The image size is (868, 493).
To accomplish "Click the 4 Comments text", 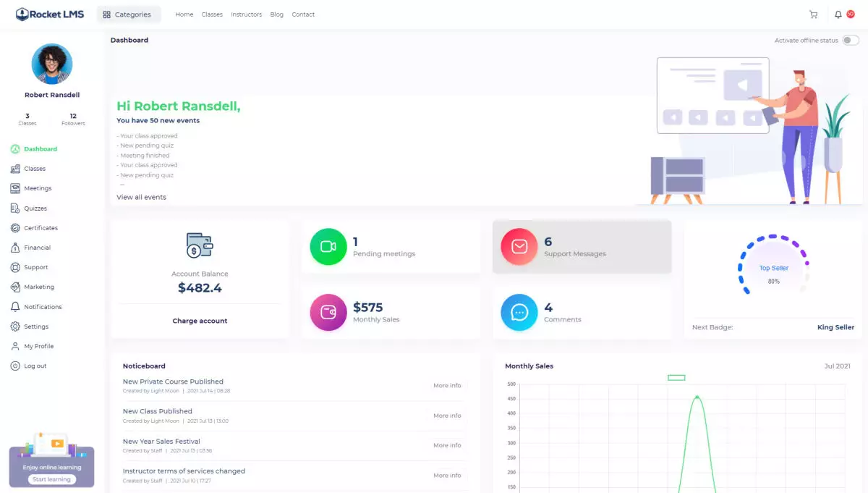I will point(563,312).
